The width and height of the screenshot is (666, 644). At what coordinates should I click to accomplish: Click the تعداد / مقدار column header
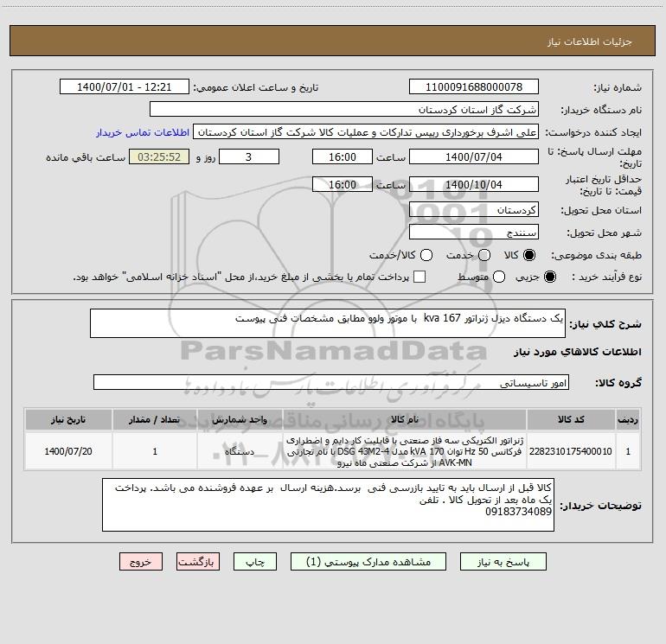pyautogui.click(x=155, y=419)
